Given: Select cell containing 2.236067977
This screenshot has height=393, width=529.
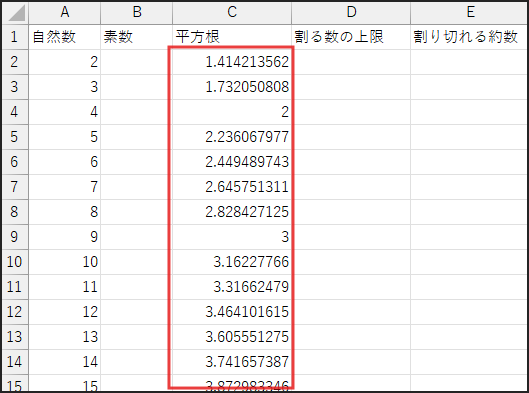Looking at the screenshot, I should 232,137.
